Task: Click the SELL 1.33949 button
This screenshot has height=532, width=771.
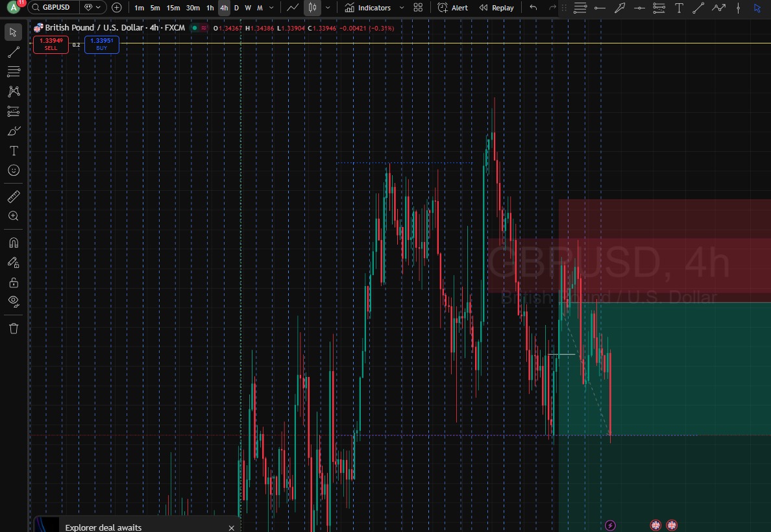Action: click(x=50, y=44)
